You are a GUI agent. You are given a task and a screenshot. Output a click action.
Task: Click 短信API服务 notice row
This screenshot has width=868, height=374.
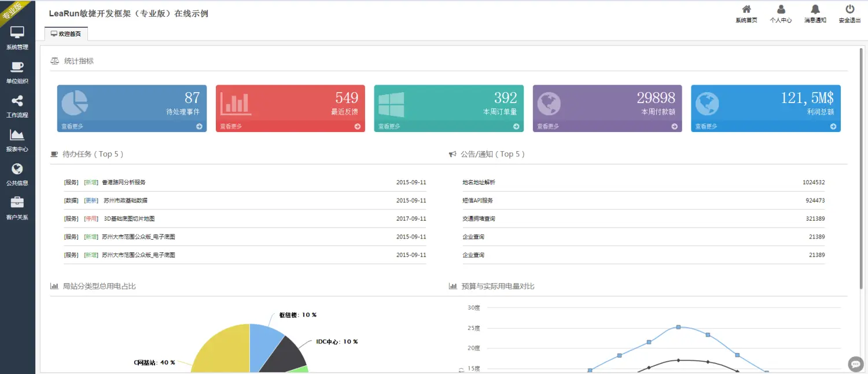pyautogui.click(x=643, y=200)
